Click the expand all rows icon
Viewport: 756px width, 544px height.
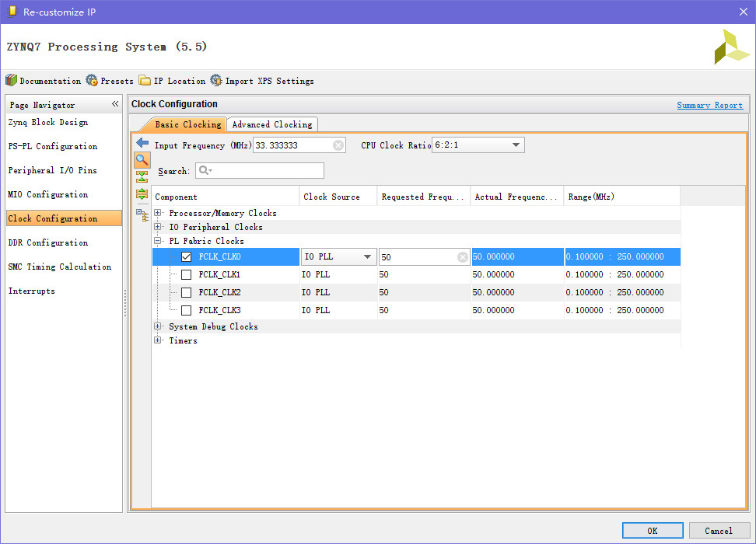tap(142, 194)
